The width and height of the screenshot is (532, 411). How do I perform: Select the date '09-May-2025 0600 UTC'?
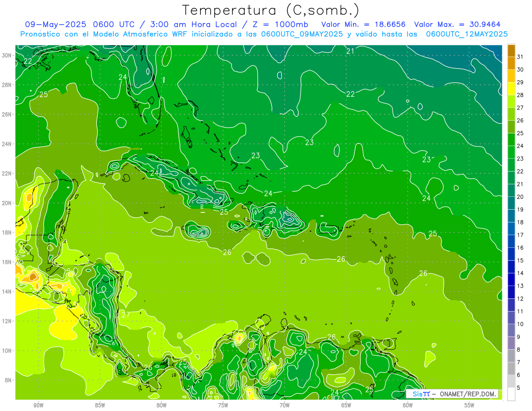click(x=79, y=24)
